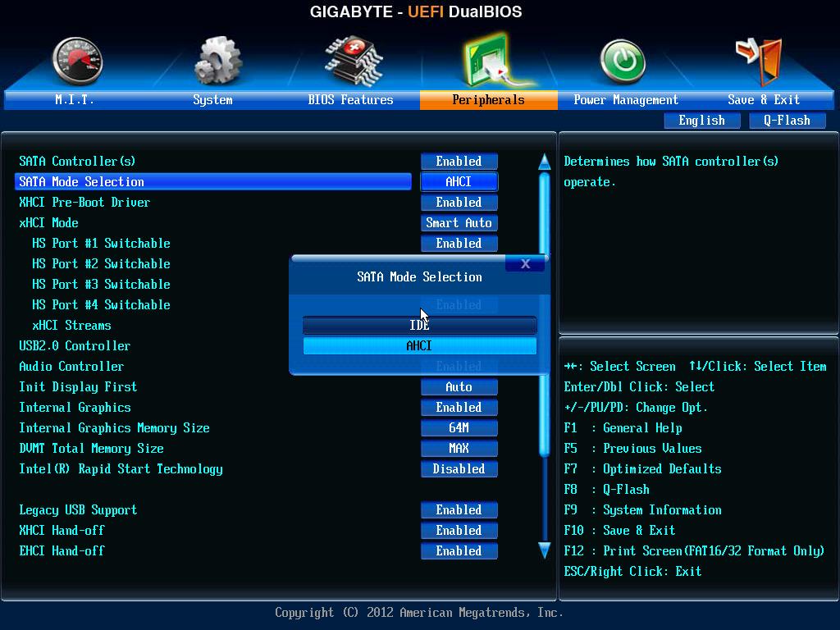This screenshot has width=840, height=630.
Task: Toggle Intel Rapid Start Technology Disabled value
Action: pos(459,468)
